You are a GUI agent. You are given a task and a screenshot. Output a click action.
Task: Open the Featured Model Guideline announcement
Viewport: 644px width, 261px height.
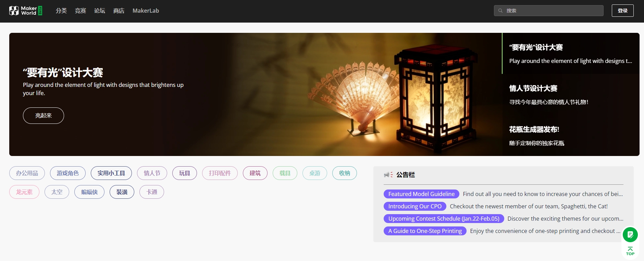(421, 194)
